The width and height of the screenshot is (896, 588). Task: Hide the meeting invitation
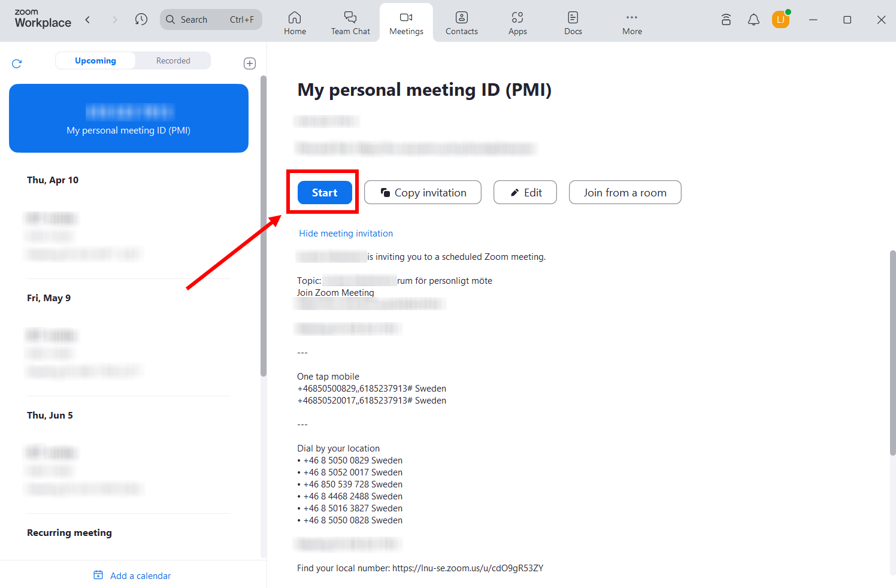point(346,234)
